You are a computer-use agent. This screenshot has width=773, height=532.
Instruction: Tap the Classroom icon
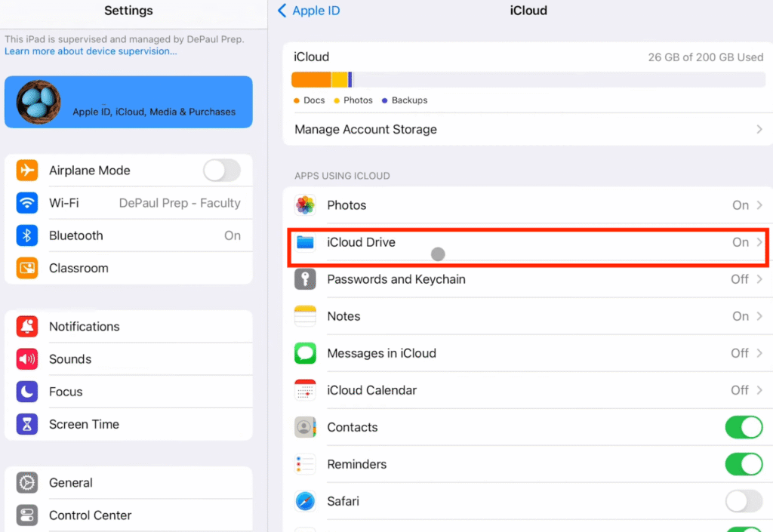(x=27, y=268)
